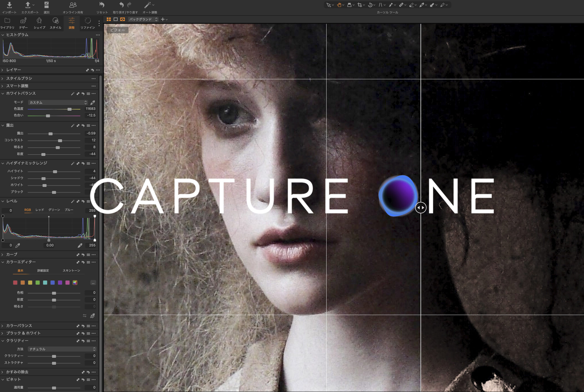Select the pointer cursor tool

pyautogui.click(x=328, y=5)
